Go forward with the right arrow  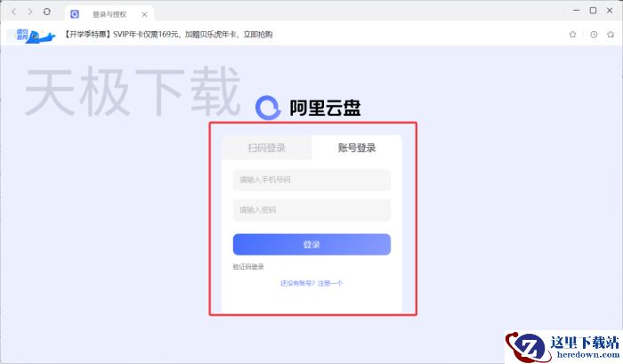click(x=30, y=12)
